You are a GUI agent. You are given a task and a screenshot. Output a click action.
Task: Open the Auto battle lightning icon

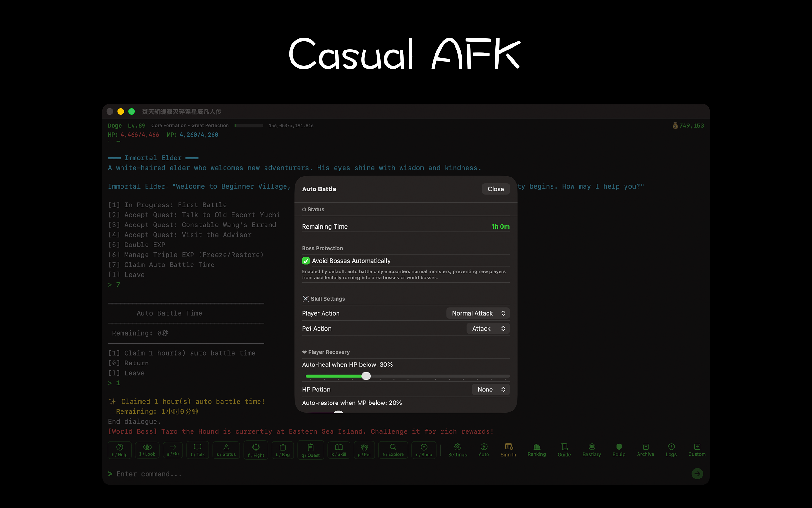[483, 450]
